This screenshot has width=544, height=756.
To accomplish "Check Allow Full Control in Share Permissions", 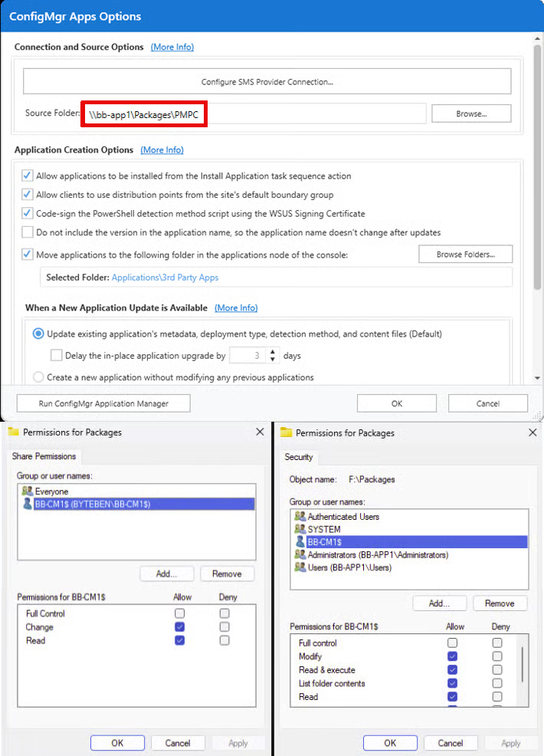I will [x=180, y=613].
